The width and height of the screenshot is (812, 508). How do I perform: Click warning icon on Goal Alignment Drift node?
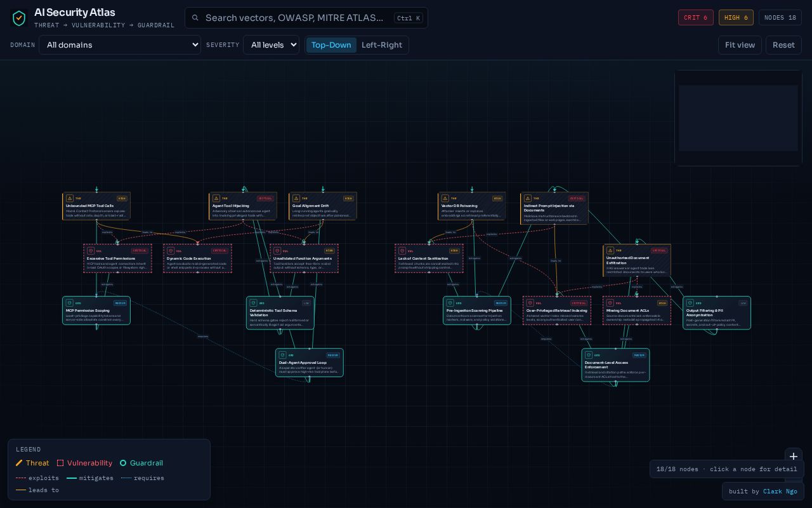pyautogui.click(x=296, y=198)
